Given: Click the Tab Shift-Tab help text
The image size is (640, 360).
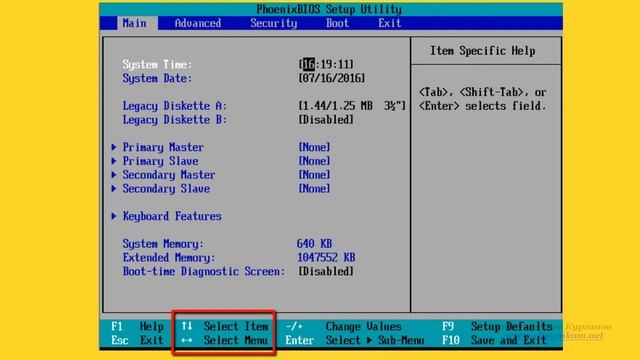Looking at the screenshot, I should pyautogui.click(x=482, y=99).
